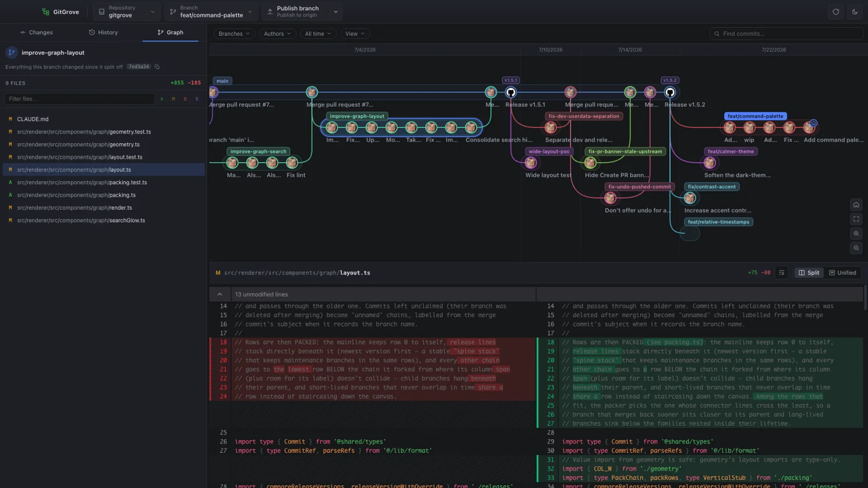Click the Find commits search field

point(786,34)
